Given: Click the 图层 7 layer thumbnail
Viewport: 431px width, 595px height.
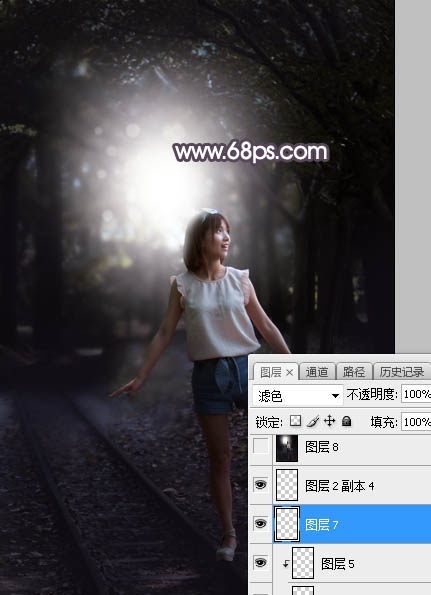Looking at the screenshot, I should pos(287,524).
